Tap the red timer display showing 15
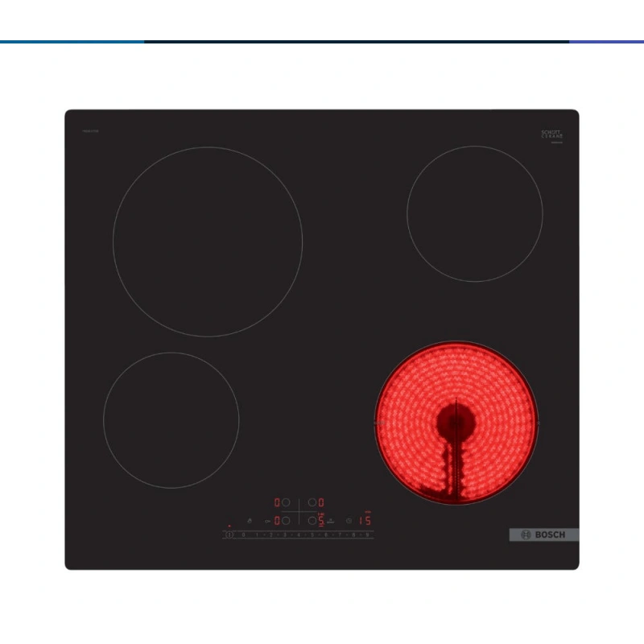The image size is (644, 644). pos(365,520)
